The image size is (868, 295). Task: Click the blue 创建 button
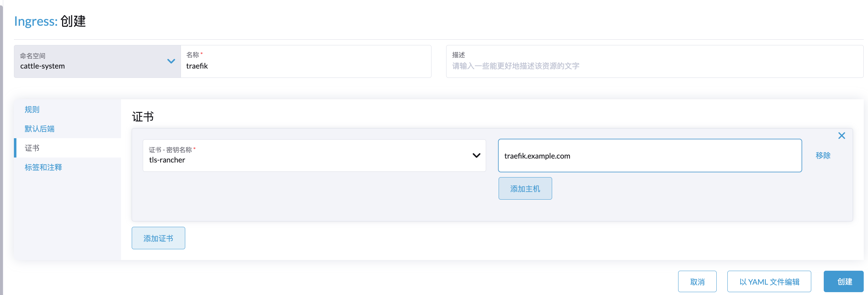pos(844,282)
